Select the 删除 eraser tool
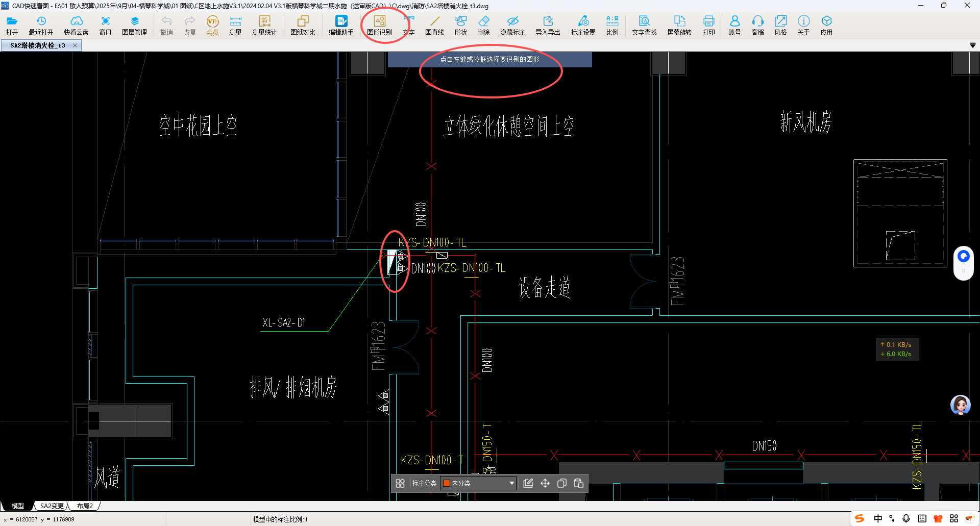Viewport: 980px width, 526px height. [x=483, y=25]
